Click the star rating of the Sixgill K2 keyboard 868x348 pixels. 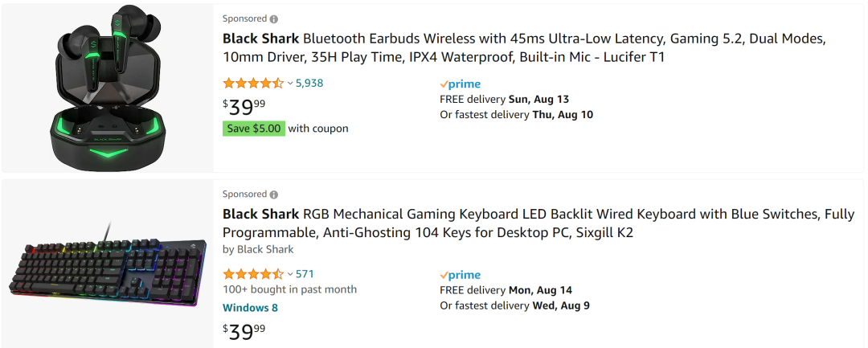[252, 274]
